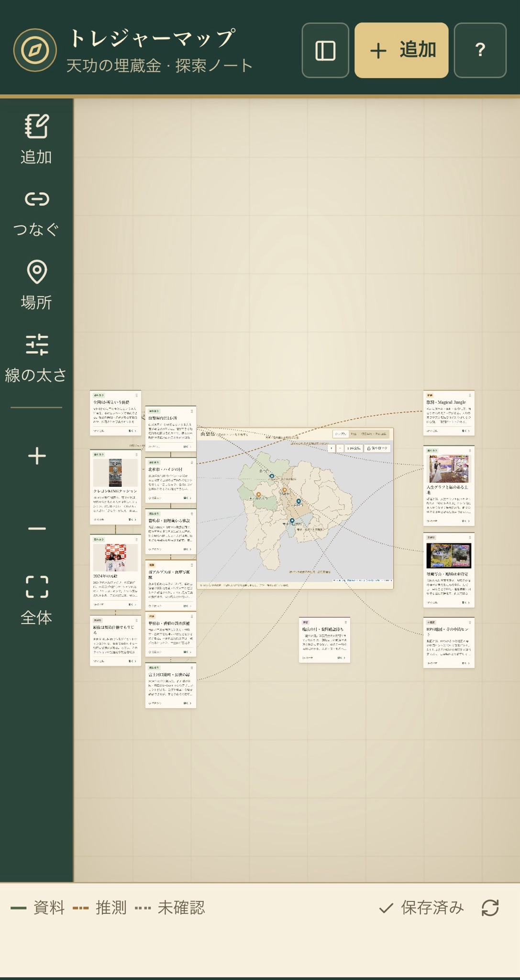The width and height of the screenshot is (520, 980).
Task: Click the 人生グラフ card image
Action: [x=449, y=468]
